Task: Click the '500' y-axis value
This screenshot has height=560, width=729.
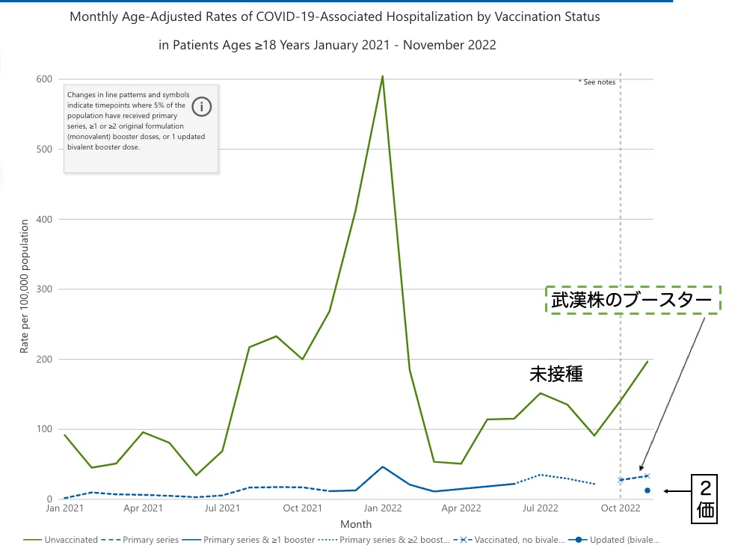Action: click(44, 150)
